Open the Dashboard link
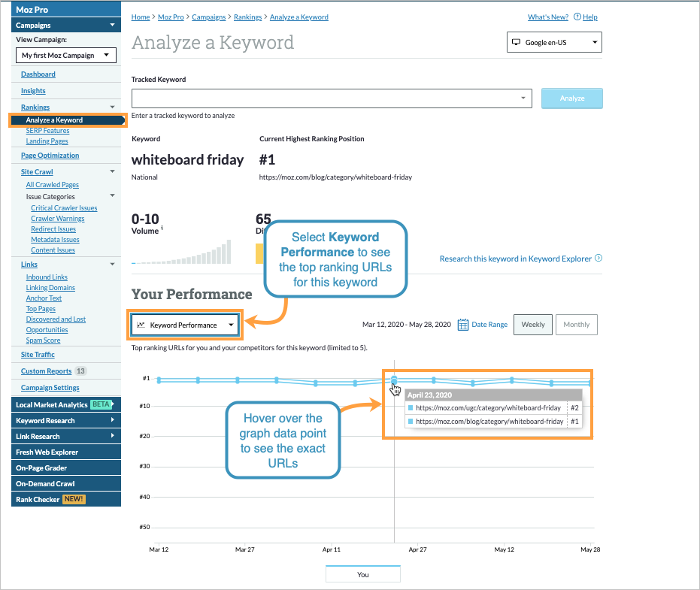The width and height of the screenshot is (700, 590). pos(38,74)
